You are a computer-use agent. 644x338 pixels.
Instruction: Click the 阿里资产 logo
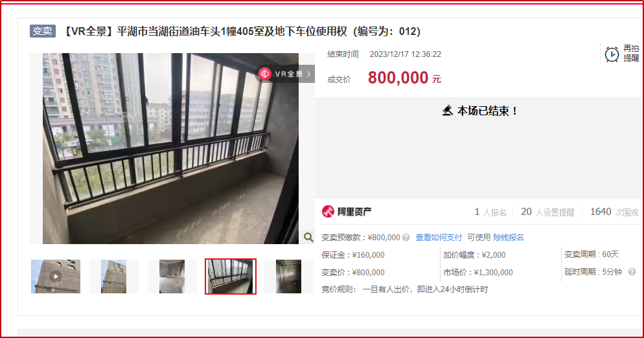click(x=346, y=212)
